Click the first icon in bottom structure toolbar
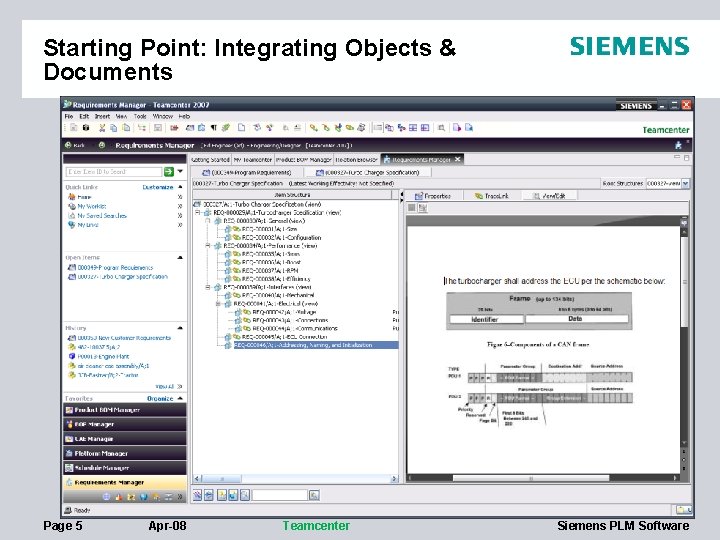 (x=197, y=495)
